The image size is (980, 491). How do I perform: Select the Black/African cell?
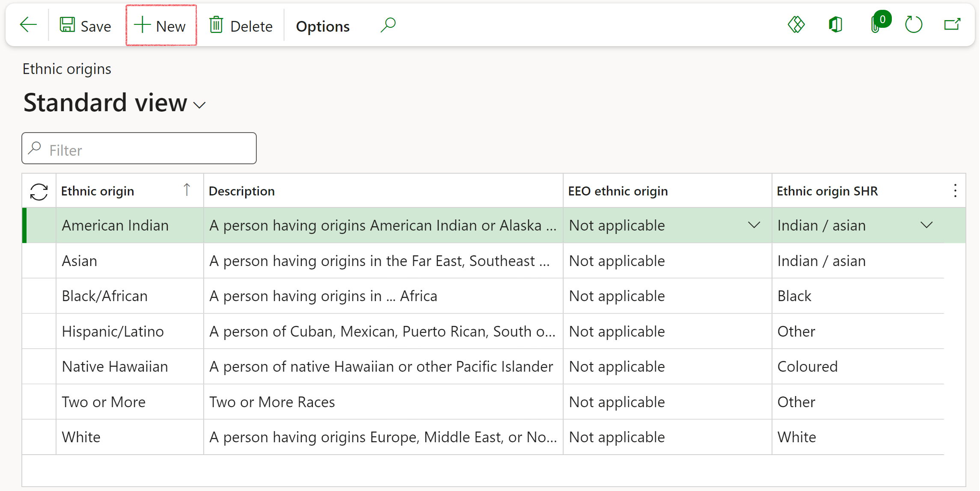(130, 296)
